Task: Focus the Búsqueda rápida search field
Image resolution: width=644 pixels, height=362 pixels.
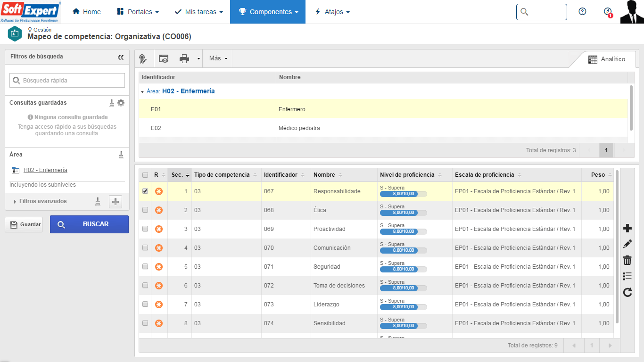Action: (x=67, y=80)
